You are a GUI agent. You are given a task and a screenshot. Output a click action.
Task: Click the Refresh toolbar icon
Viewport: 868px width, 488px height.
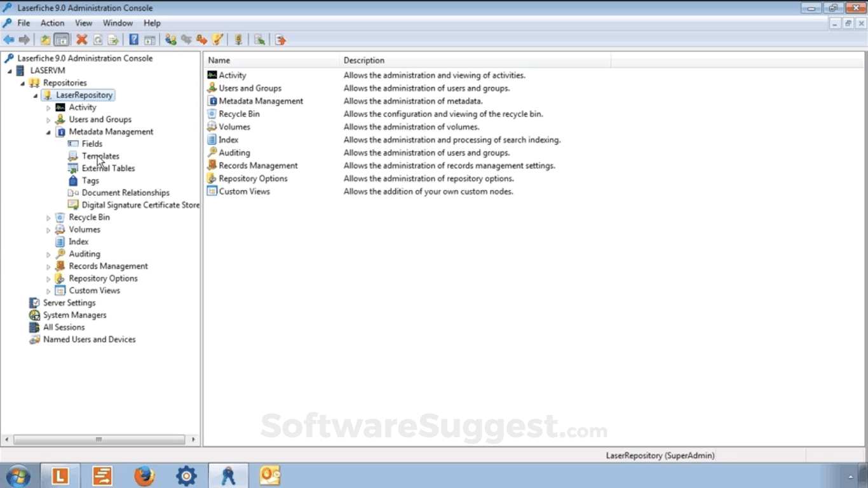[x=98, y=40]
